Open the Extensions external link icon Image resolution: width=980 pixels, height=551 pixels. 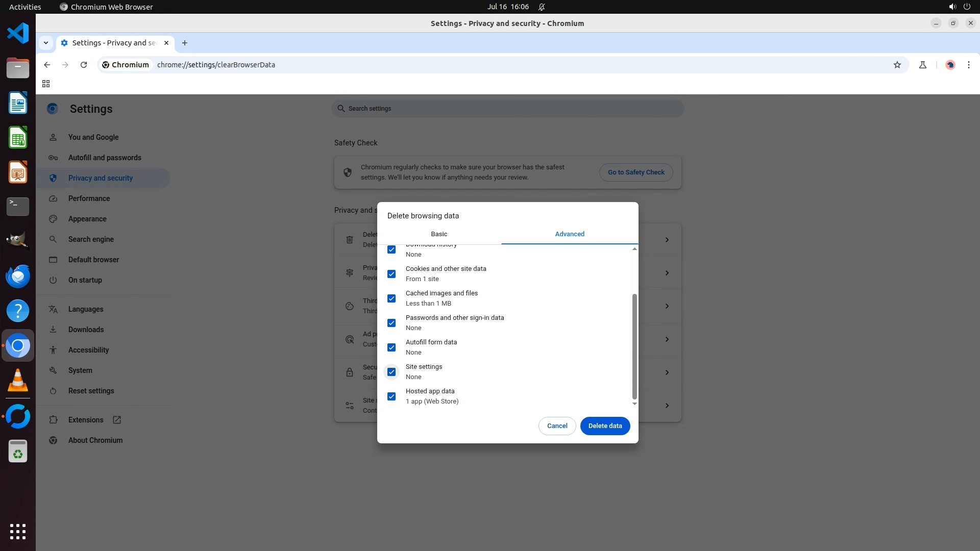tap(117, 420)
